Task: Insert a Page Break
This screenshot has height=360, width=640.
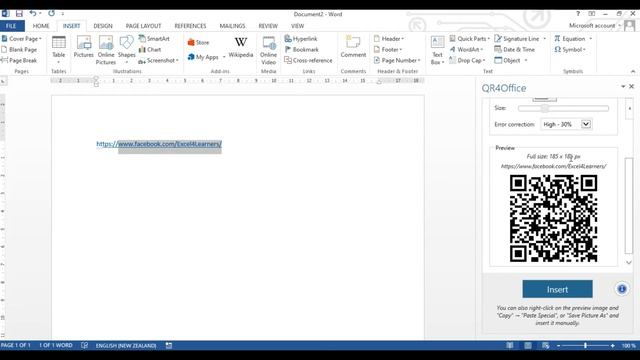Action: 19,60
